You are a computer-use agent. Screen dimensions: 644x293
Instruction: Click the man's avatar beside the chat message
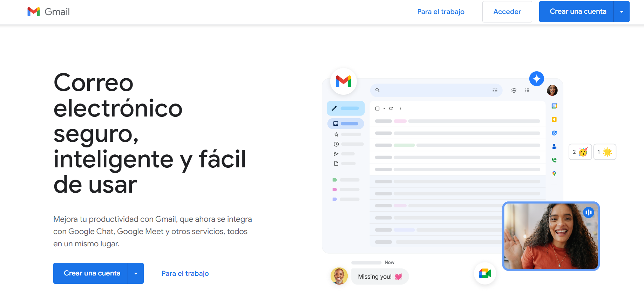[339, 276]
